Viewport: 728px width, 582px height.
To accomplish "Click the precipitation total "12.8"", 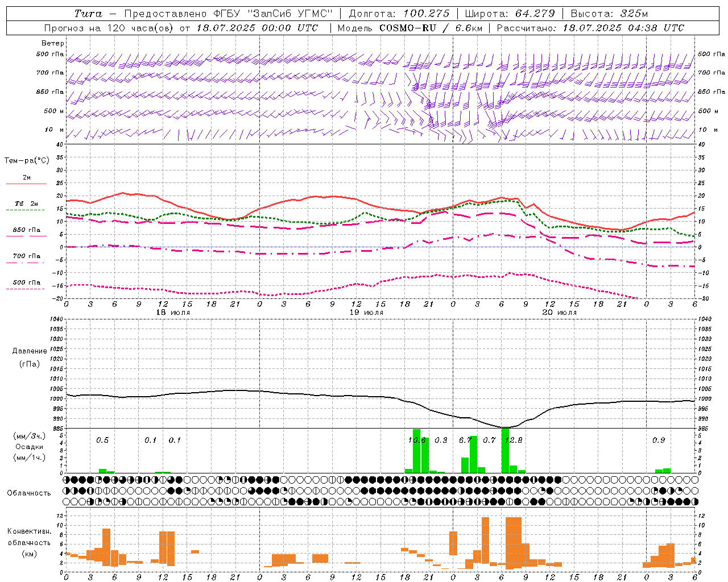I will click(514, 440).
